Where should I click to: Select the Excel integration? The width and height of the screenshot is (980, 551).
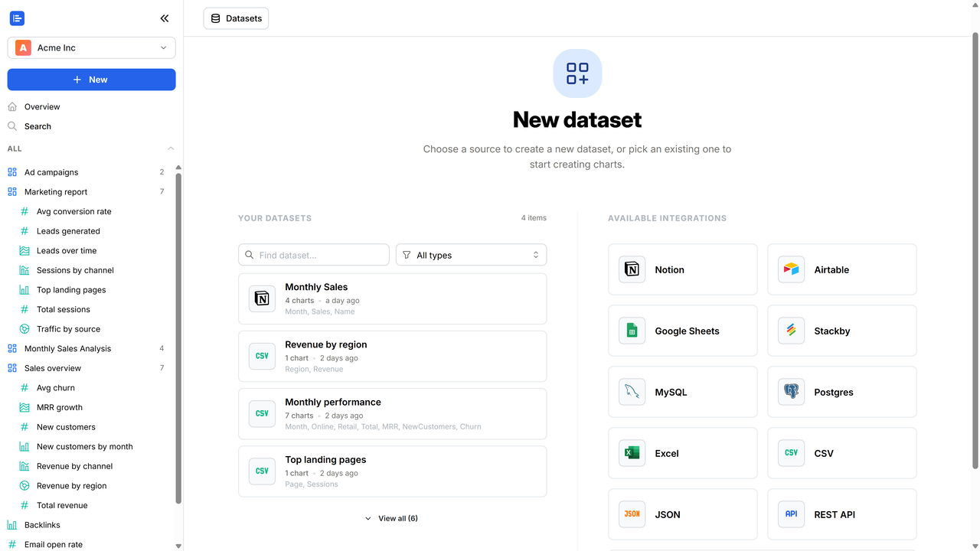click(x=683, y=453)
